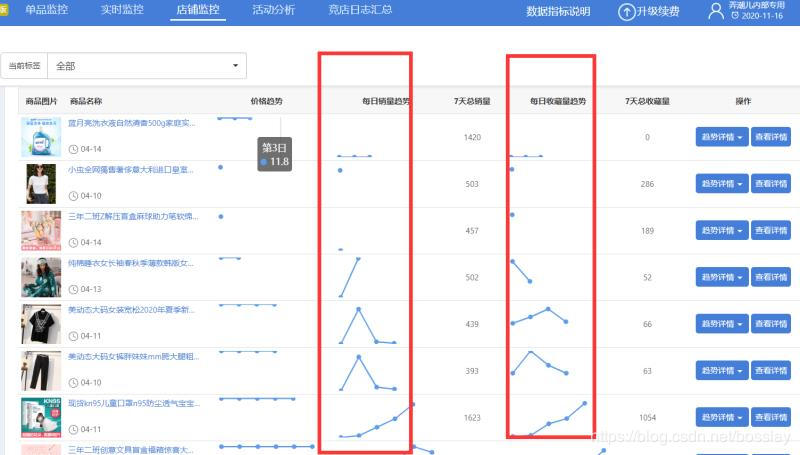This screenshot has height=455, width=800.
Task: Click clock icon beside 04-14 in first row
Action: coord(75,149)
